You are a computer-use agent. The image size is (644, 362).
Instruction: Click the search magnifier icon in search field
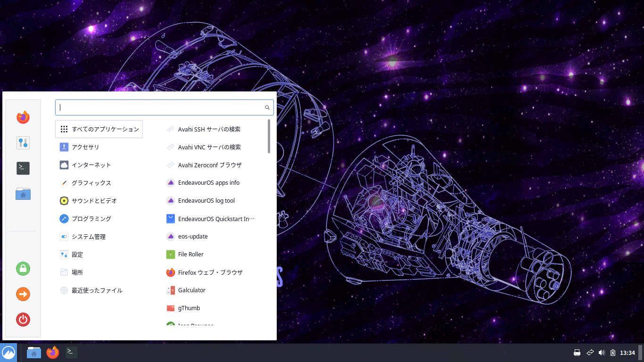pos(267,107)
